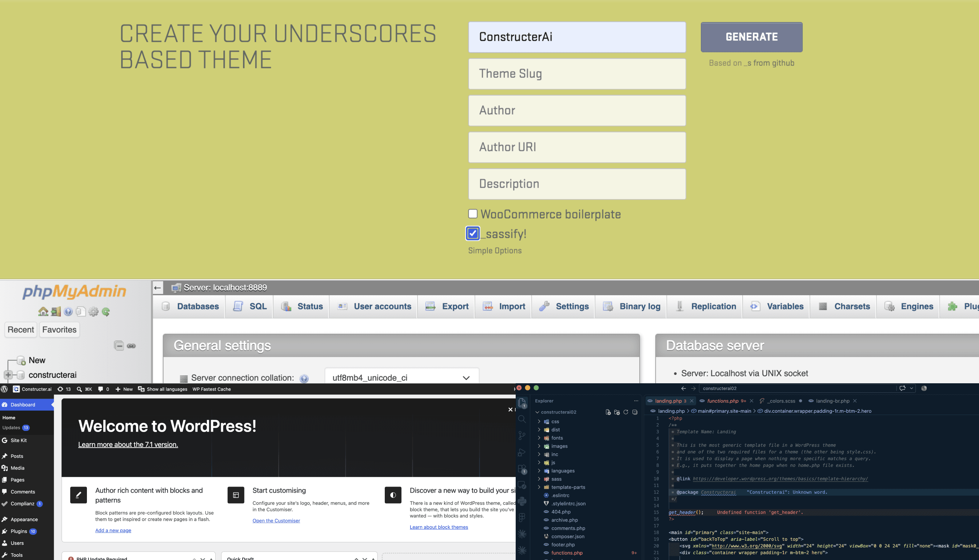Close the landing.php editor tab
This screenshot has height=560, width=979.
pos(692,401)
